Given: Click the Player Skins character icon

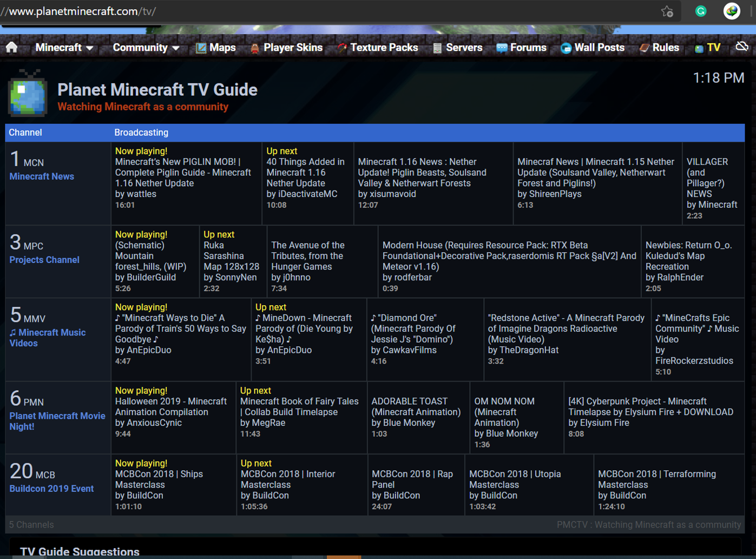Looking at the screenshot, I should click(255, 48).
